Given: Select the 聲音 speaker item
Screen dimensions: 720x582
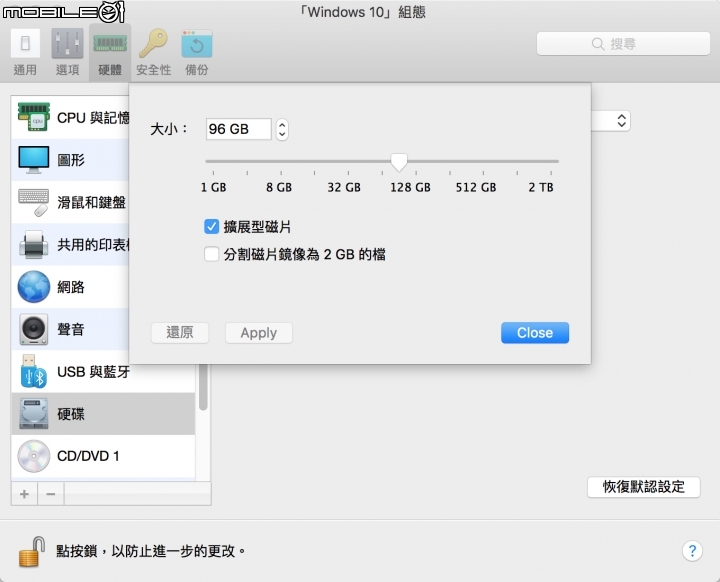Looking at the screenshot, I should [x=70, y=329].
